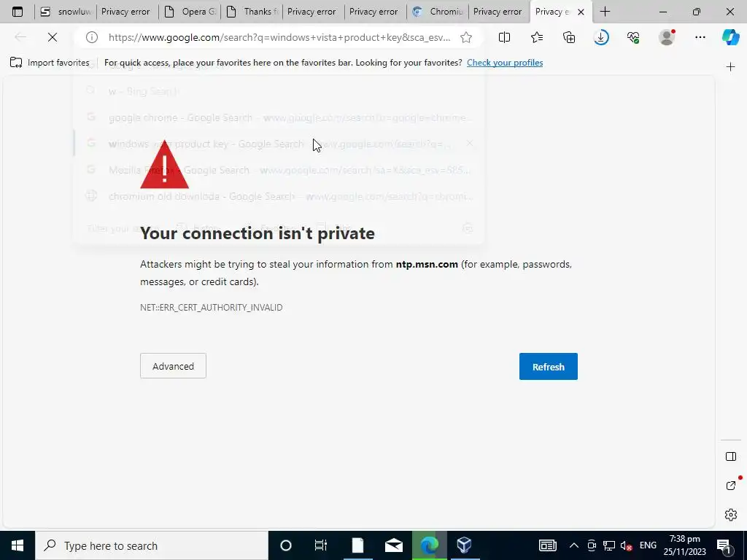The image size is (747, 560).
Task: Open the notification center
Action: tap(724, 545)
